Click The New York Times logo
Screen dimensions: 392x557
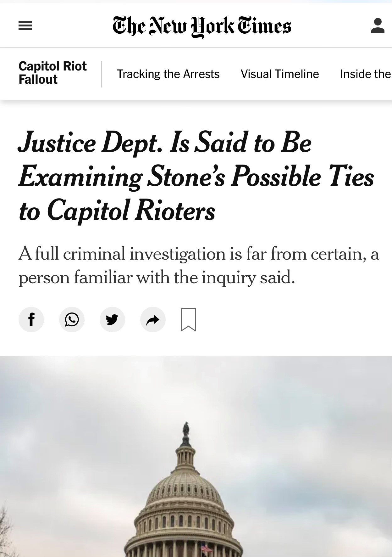202,26
